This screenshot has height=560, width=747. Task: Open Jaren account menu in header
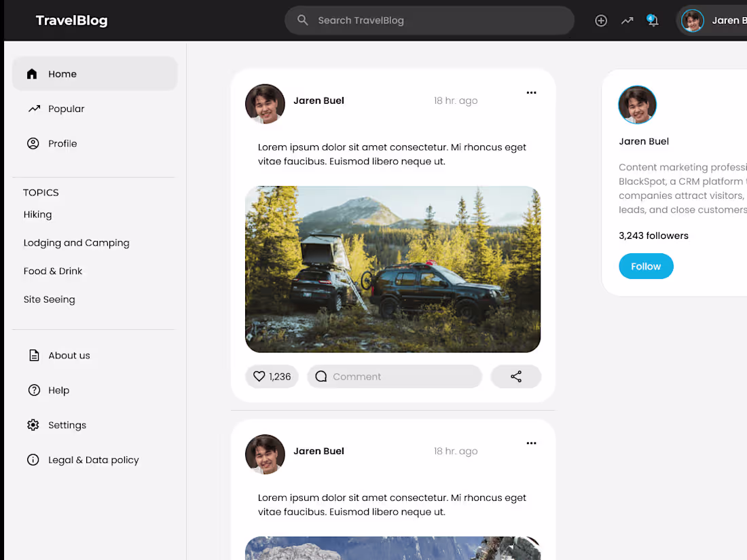(713, 20)
